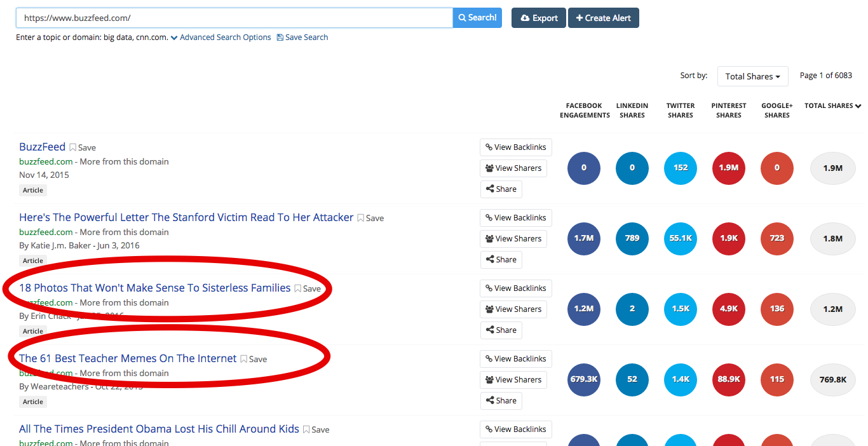The height and width of the screenshot is (446, 868).
Task: View Sharers for Teacher Memes article
Action: coord(513,380)
